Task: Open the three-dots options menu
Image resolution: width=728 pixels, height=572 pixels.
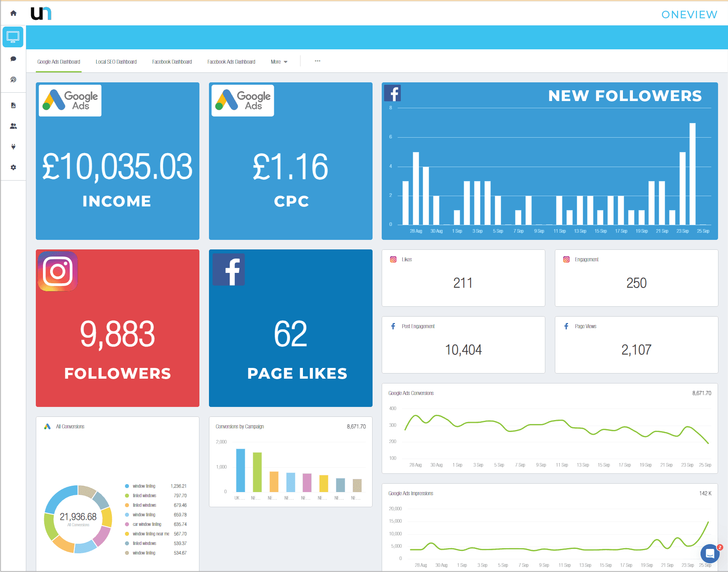Action: pyautogui.click(x=317, y=61)
